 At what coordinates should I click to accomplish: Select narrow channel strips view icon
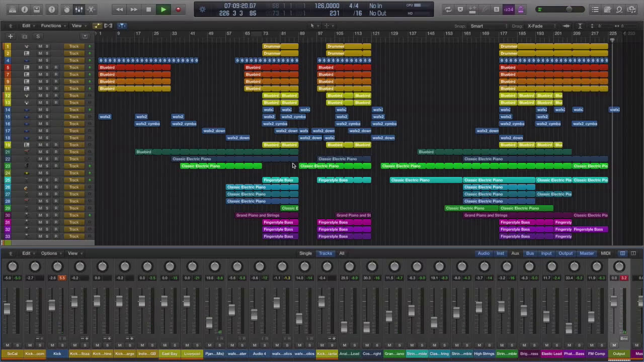(622, 253)
